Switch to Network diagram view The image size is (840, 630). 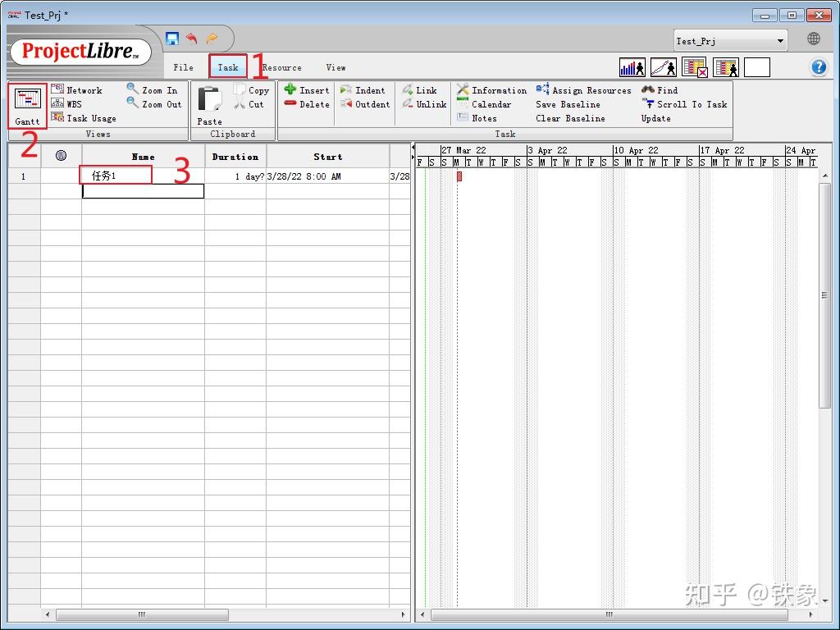click(x=76, y=90)
